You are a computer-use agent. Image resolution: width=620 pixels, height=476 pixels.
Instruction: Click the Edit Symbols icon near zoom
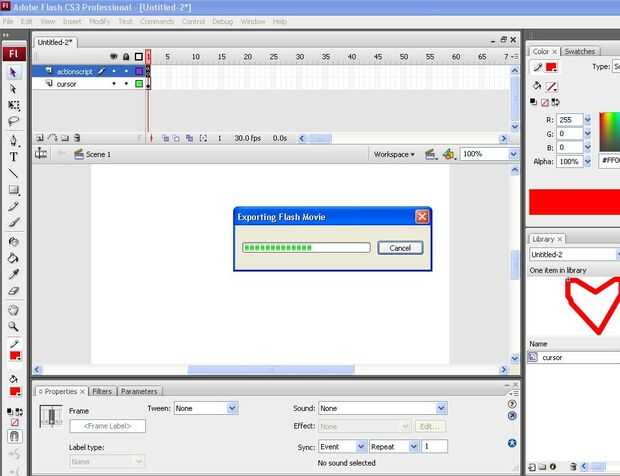tap(449, 154)
